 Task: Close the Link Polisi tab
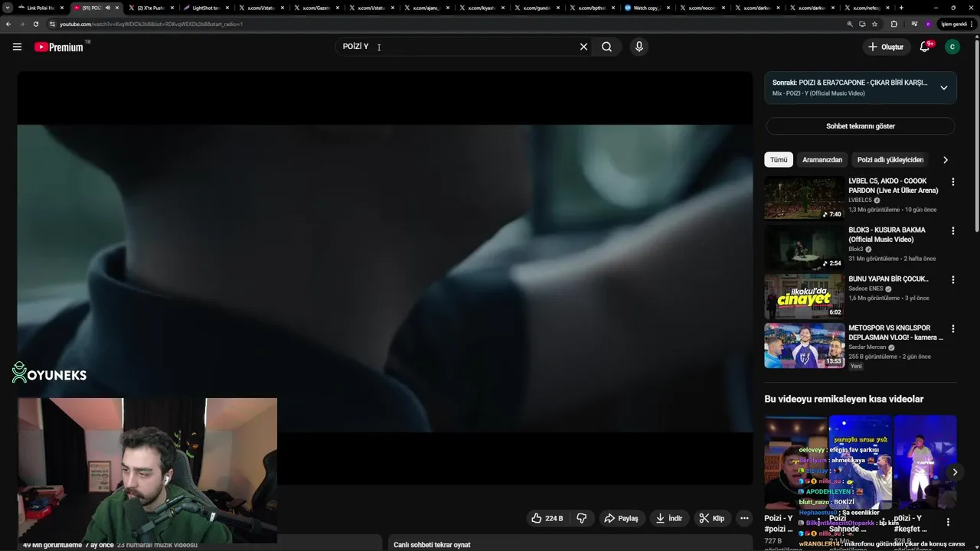coord(62,8)
